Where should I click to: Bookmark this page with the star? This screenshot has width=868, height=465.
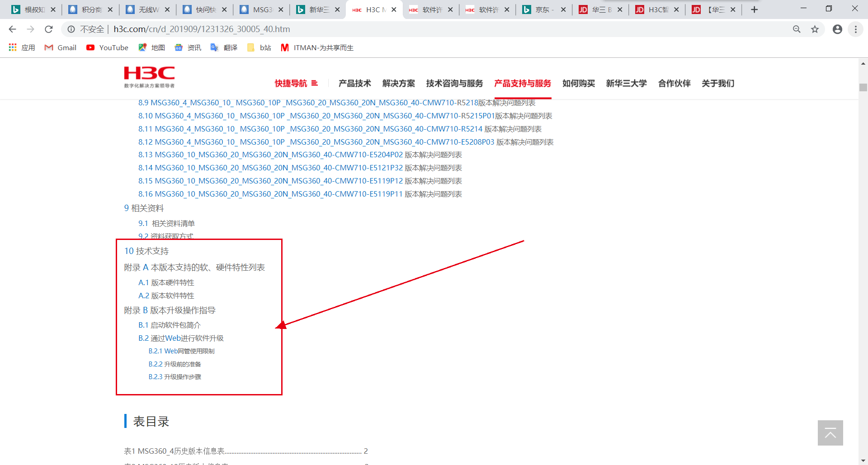click(815, 29)
